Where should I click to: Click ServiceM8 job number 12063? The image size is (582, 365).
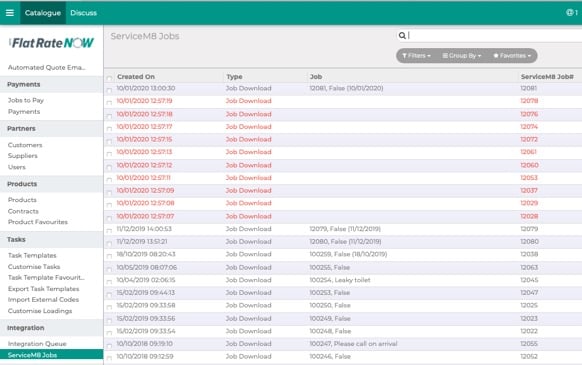(x=529, y=267)
